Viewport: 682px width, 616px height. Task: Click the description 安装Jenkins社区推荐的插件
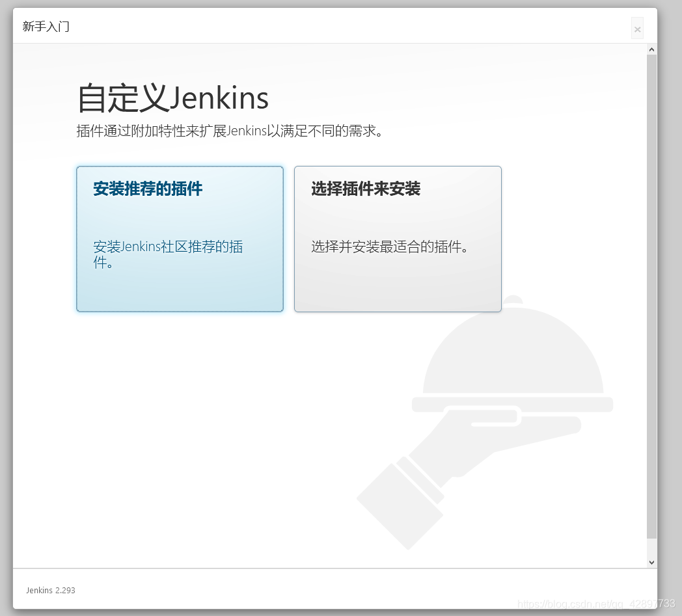168,254
